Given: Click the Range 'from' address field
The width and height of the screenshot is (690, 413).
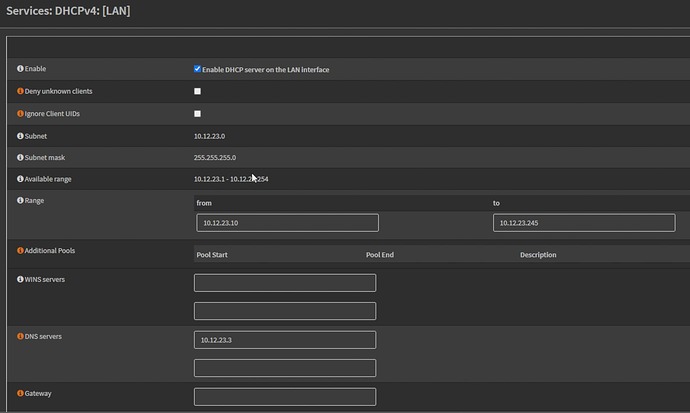Looking at the screenshot, I should pyautogui.click(x=287, y=223).
